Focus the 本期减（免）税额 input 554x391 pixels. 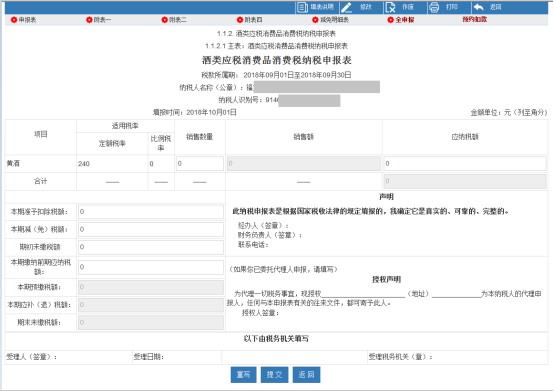pyautogui.click(x=151, y=230)
